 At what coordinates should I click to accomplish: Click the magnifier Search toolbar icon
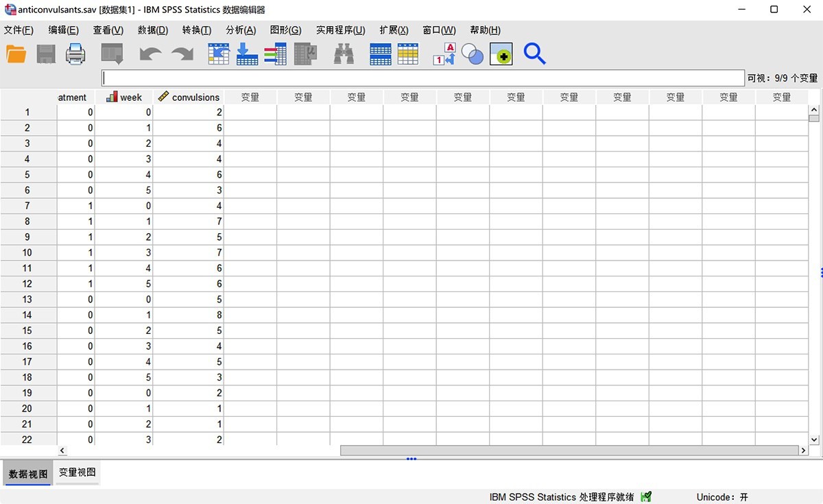tap(534, 53)
